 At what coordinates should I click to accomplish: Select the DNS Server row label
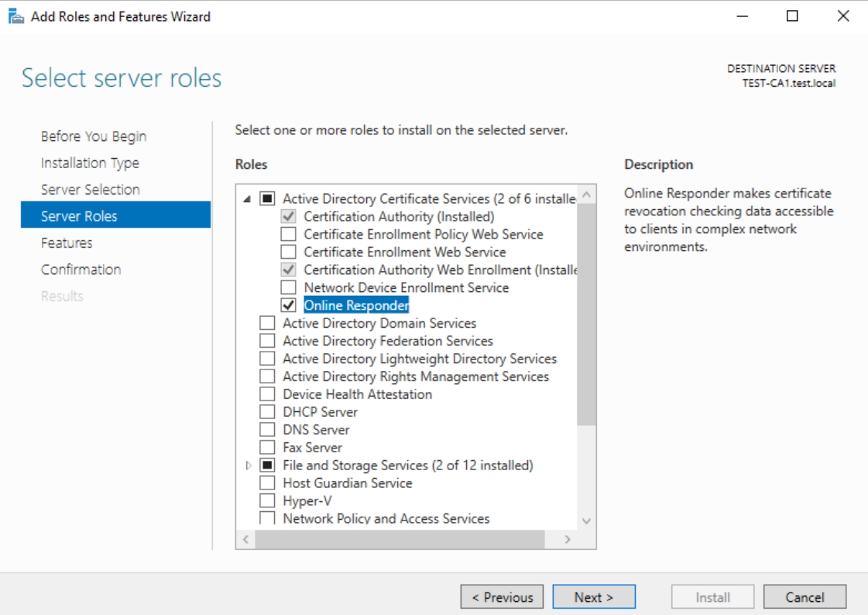pos(316,430)
